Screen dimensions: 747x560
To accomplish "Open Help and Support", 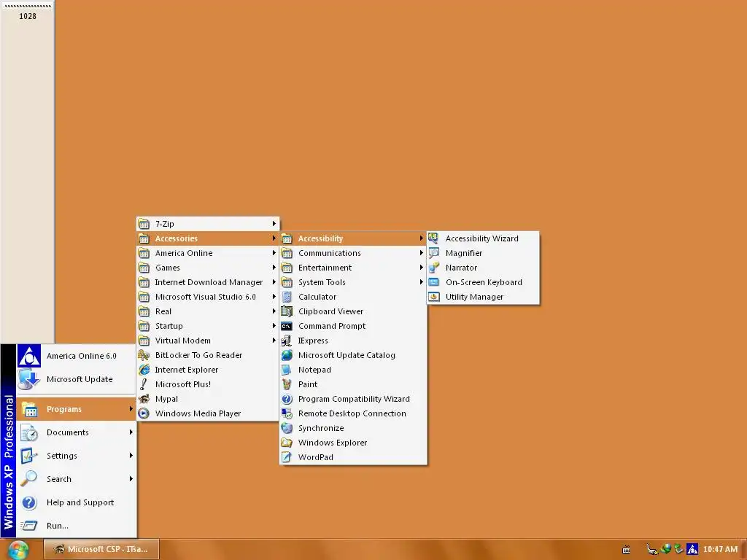I will [77, 502].
